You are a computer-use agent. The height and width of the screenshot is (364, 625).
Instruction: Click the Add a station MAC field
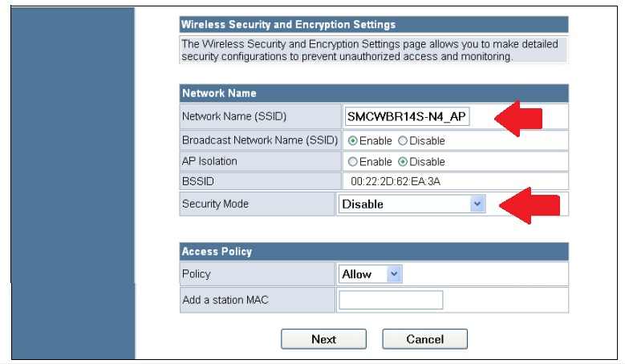pos(391,300)
